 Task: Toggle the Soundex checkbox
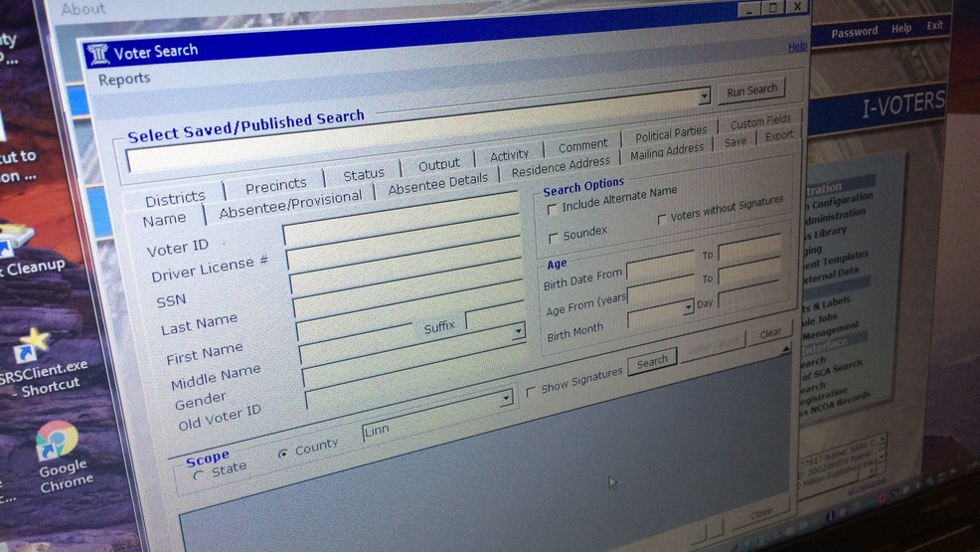pos(554,238)
